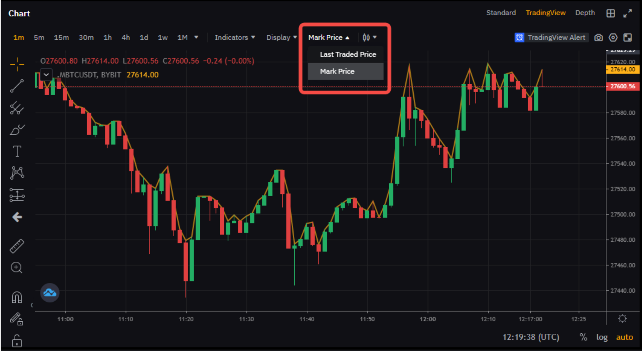Toggle the magnet snap mode
The image size is (644, 351).
tap(17, 297)
